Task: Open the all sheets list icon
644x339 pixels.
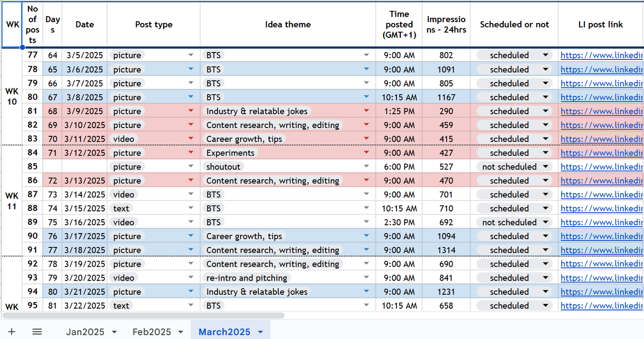Action: [37, 332]
